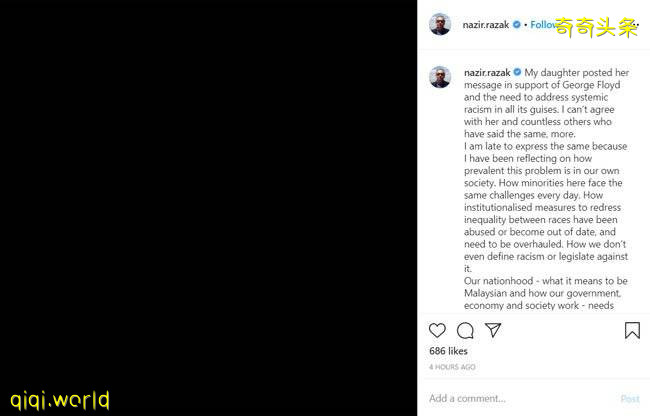Save the post with the bookmark icon
This screenshot has height=416, width=650.
[x=632, y=330]
